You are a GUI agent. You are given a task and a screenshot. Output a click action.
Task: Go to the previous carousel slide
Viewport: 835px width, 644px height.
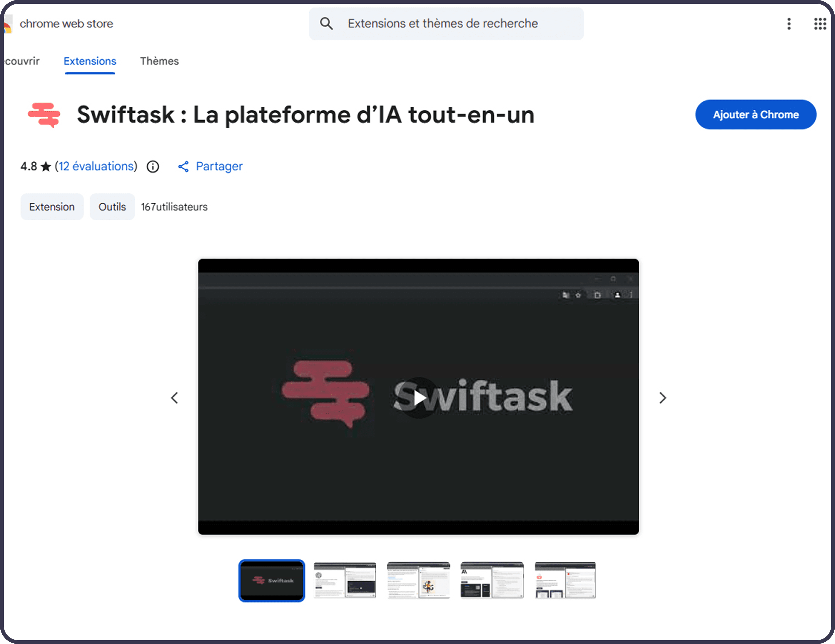(174, 398)
